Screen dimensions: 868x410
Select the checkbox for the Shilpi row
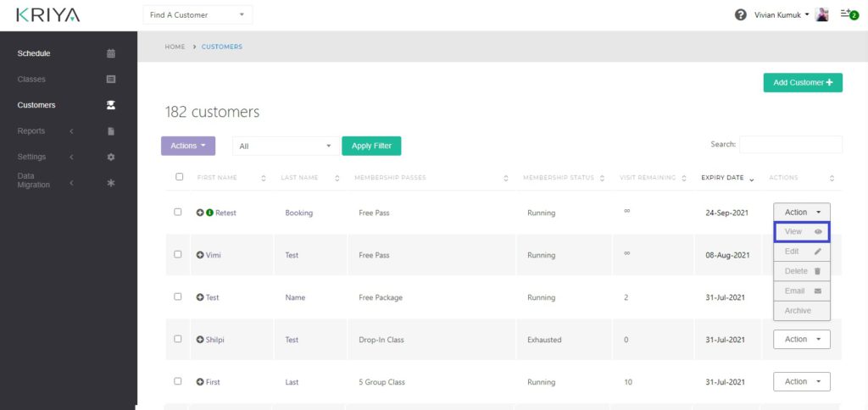178,339
